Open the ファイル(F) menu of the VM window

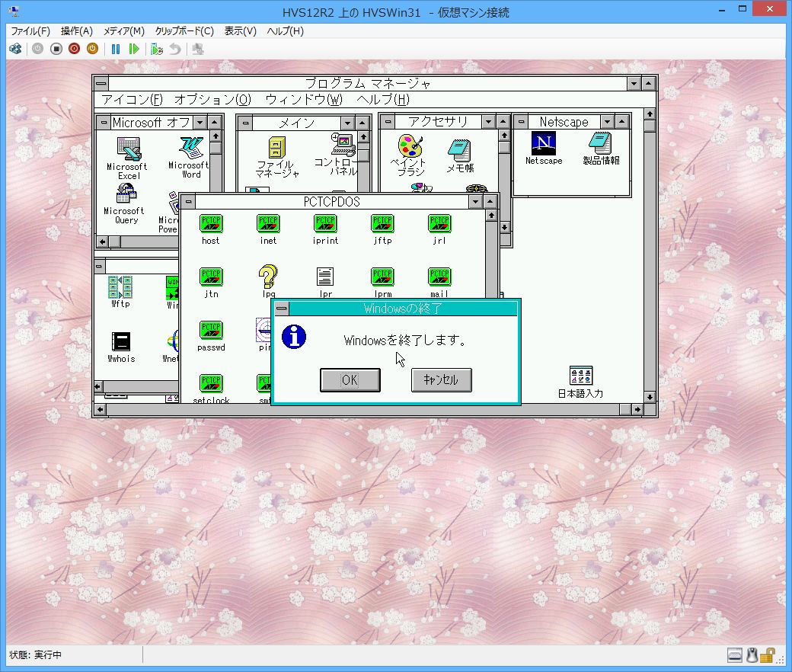[x=30, y=30]
